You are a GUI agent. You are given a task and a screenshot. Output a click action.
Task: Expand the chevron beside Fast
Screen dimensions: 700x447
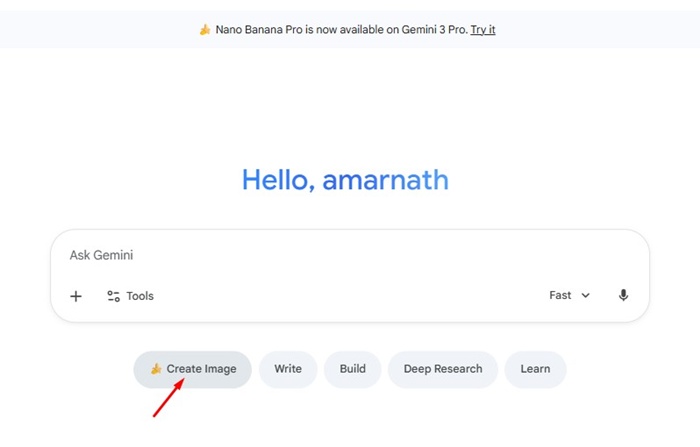tap(586, 296)
